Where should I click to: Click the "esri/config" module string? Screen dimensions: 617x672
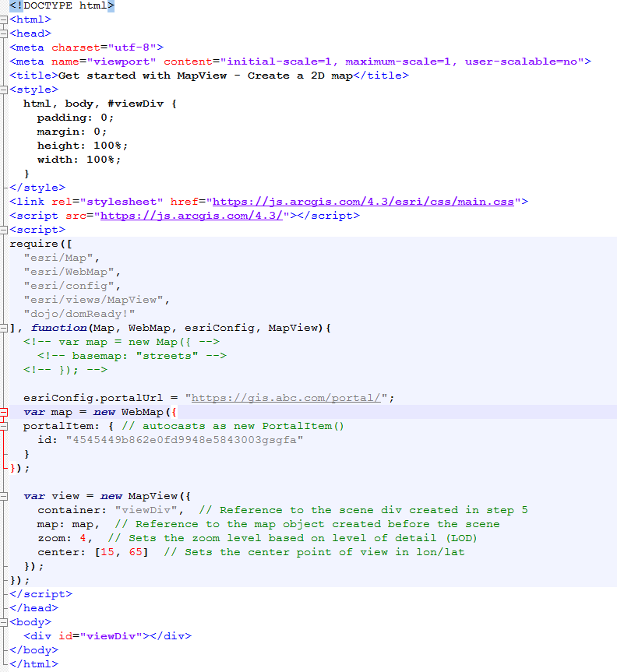[69, 286]
